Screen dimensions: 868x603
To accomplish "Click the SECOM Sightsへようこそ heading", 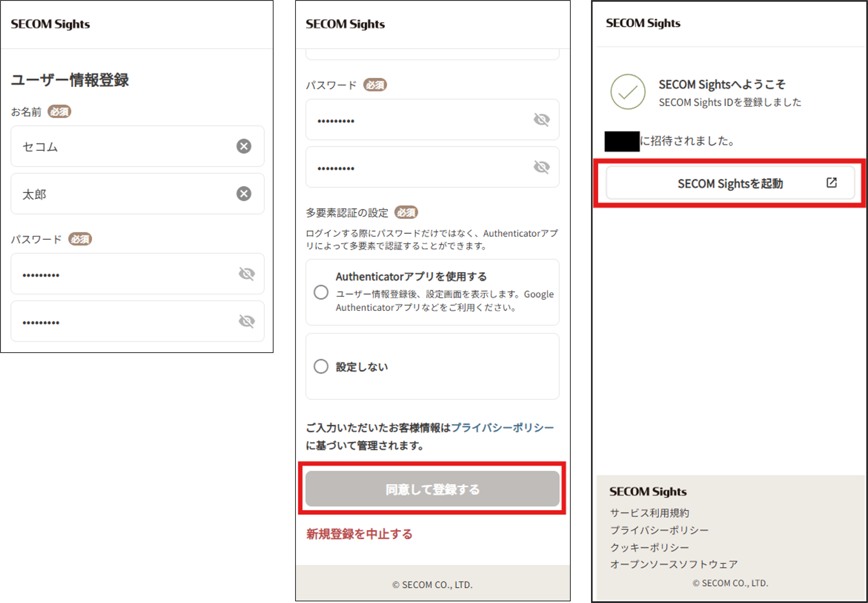I will [722, 84].
